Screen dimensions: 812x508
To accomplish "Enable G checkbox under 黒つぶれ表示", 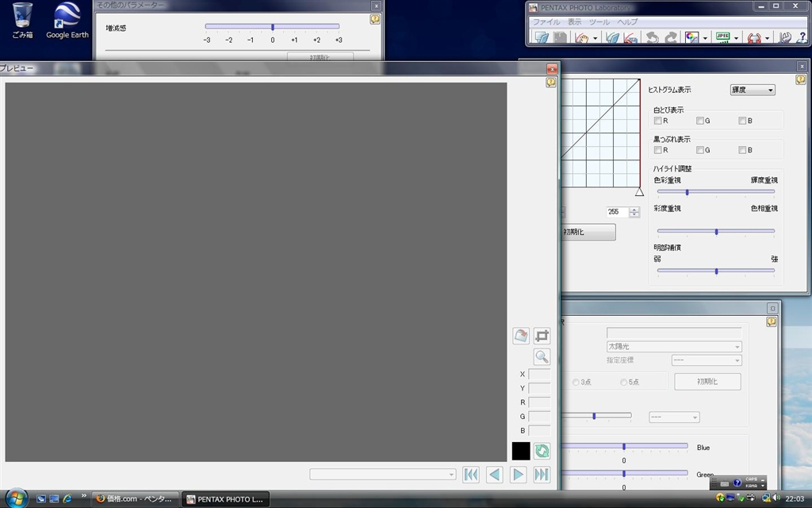I will [x=700, y=150].
